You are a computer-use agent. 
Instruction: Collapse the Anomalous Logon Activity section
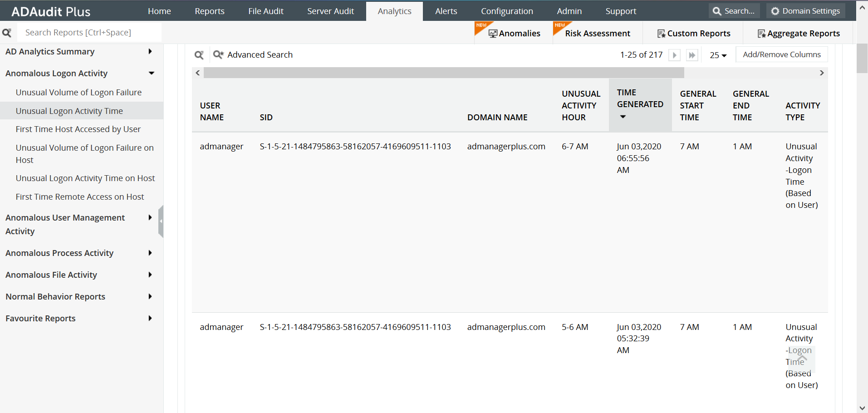(x=151, y=73)
